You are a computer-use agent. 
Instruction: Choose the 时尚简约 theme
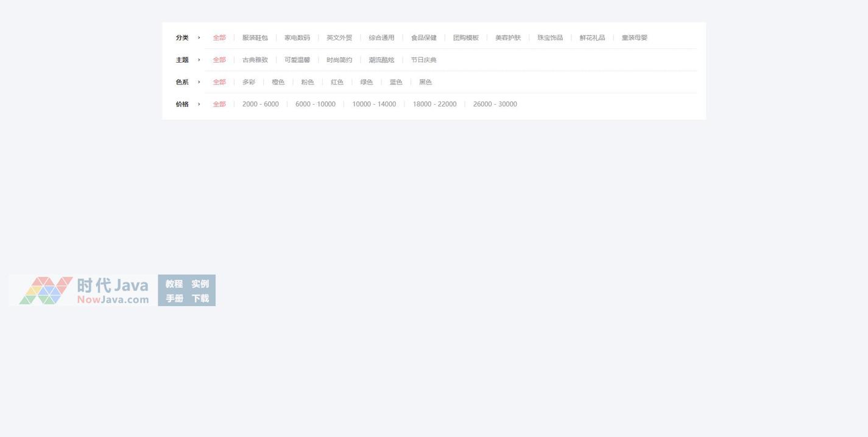(339, 60)
